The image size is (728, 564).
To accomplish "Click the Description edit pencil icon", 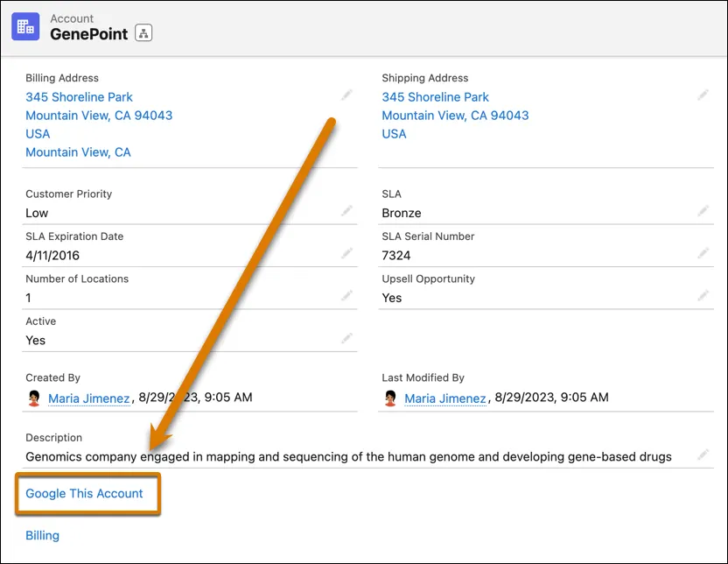I will point(703,455).
